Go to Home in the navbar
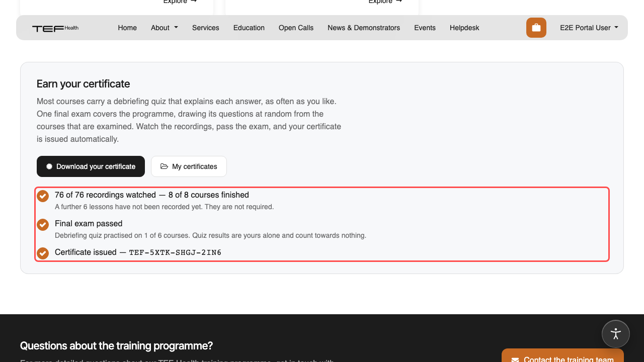The image size is (644, 362). point(127,28)
